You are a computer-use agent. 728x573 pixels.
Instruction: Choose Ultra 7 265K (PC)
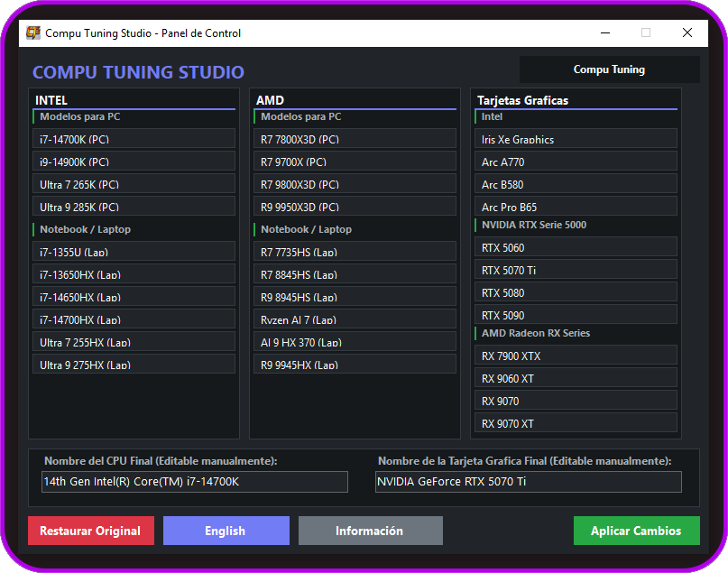click(x=134, y=183)
